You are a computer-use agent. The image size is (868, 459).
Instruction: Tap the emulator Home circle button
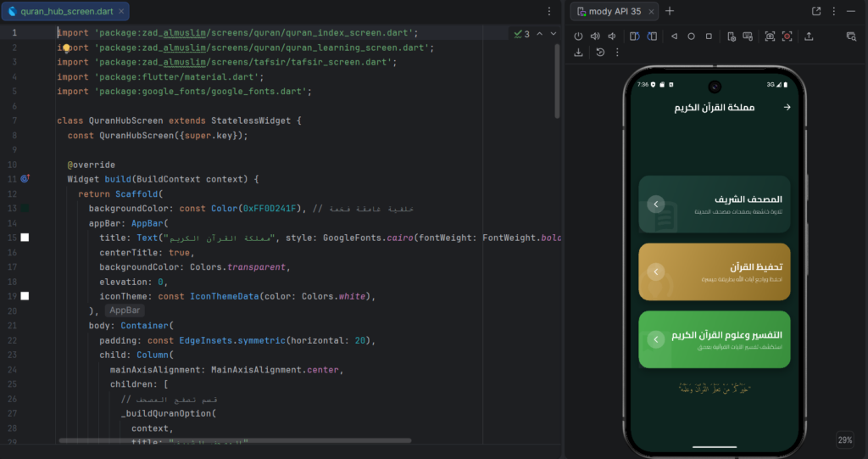click(692, 36)
